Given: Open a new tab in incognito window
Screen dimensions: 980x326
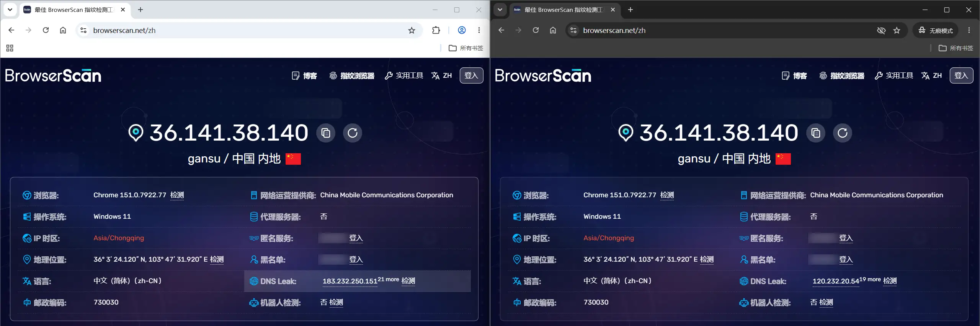Looking at the screenshot, I should coord(630,10).
